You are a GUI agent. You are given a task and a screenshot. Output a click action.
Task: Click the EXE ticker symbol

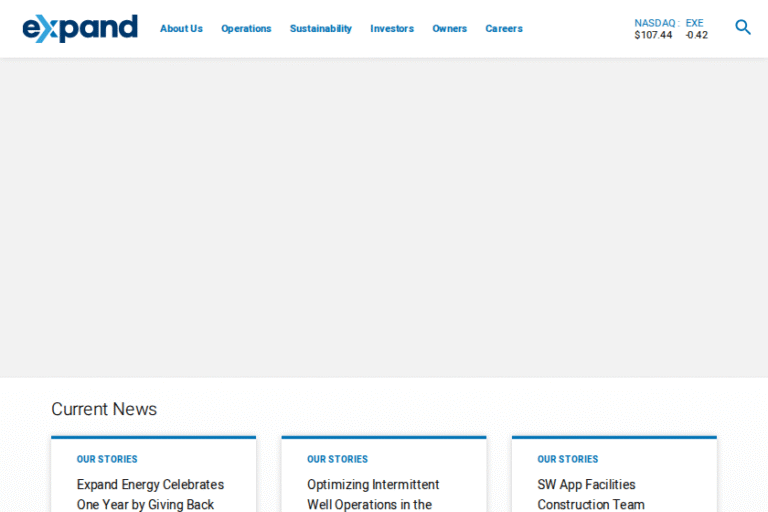tap(694, 23)
